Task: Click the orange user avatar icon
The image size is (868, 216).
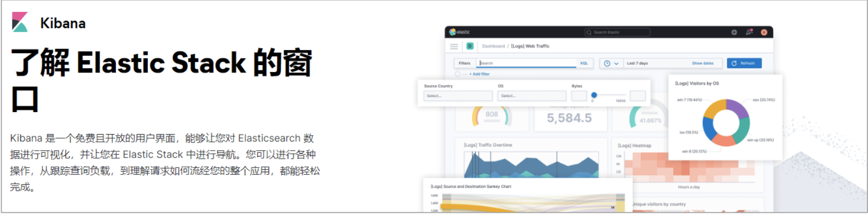Action: [764, 32]
